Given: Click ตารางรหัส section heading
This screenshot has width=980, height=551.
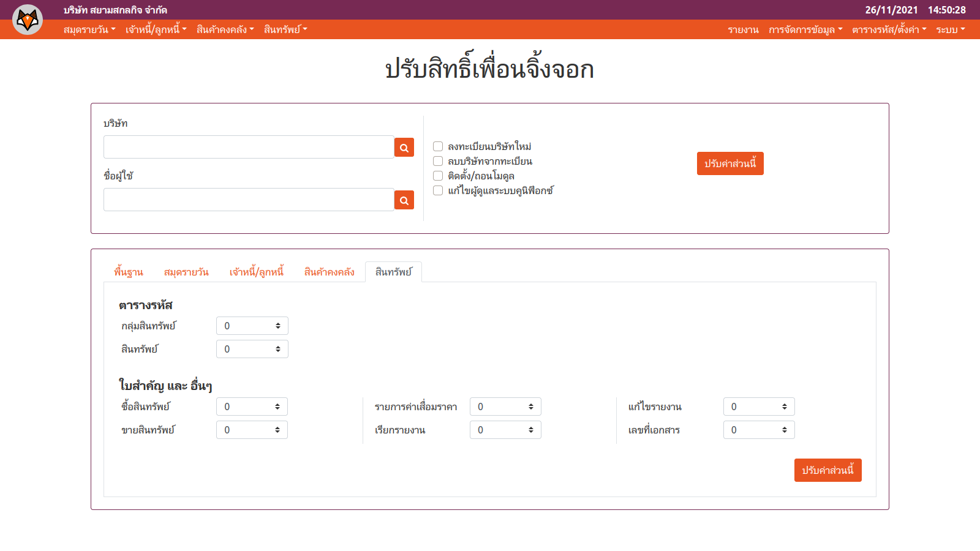Looking at the screenshot, I should tap(146, 305).
